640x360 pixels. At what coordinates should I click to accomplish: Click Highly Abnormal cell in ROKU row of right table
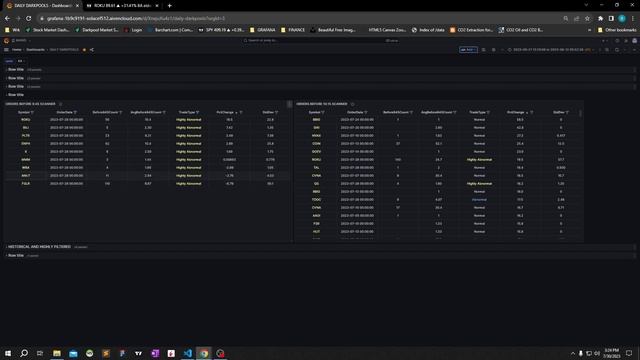[x=479, y=160]
